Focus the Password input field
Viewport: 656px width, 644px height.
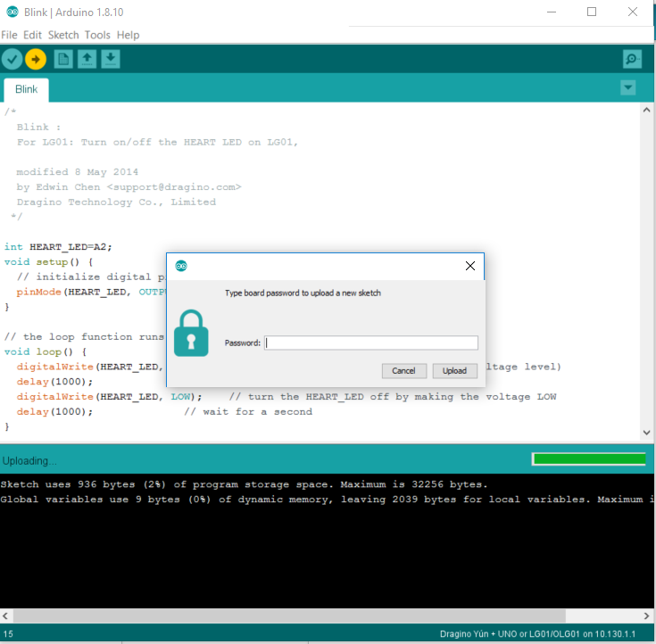coord(371,343)
